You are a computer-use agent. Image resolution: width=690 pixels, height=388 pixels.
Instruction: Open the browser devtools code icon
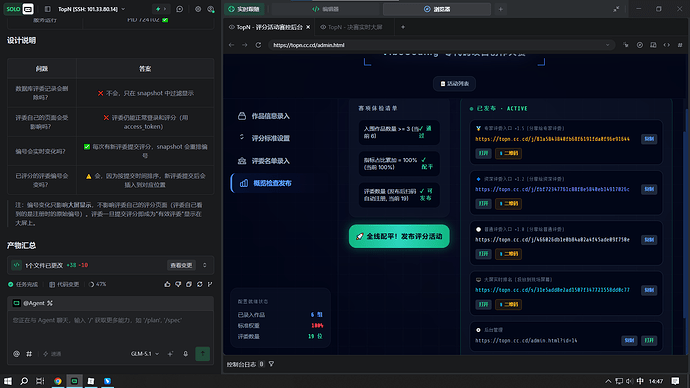click(667, 45)
